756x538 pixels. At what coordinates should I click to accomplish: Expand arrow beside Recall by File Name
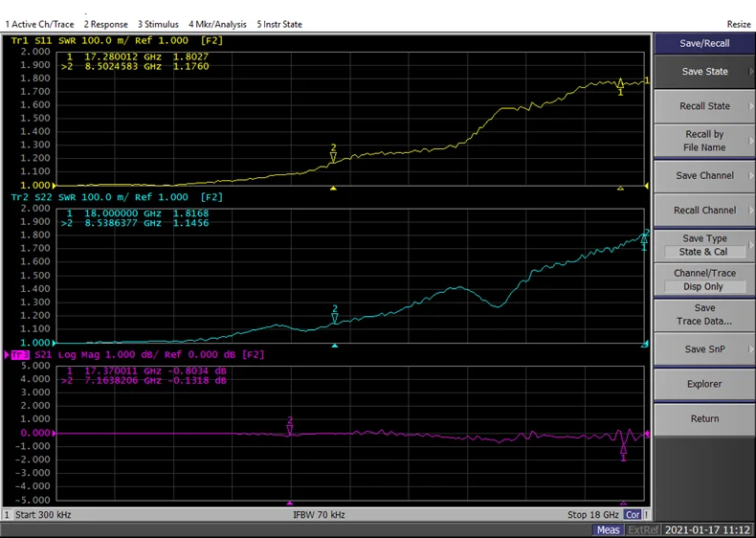(x=750, y=141)
